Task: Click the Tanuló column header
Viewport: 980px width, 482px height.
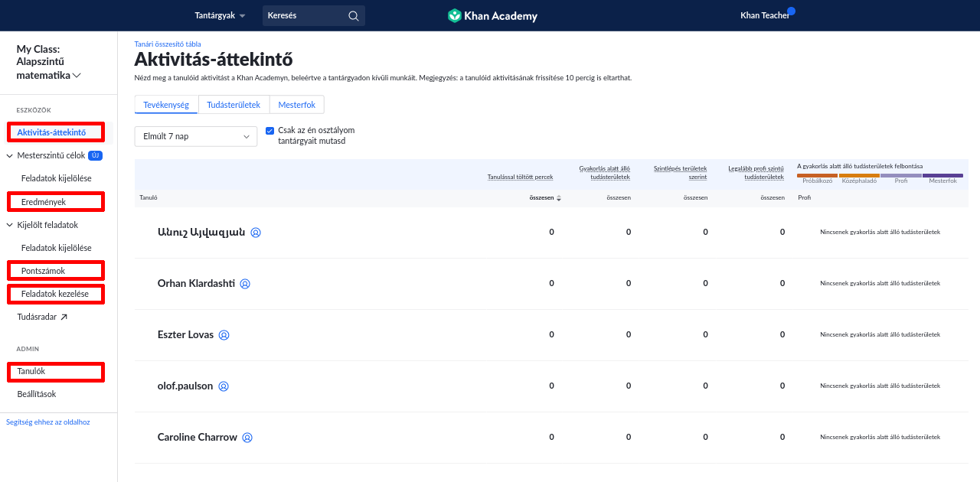Action: point(149,198)
